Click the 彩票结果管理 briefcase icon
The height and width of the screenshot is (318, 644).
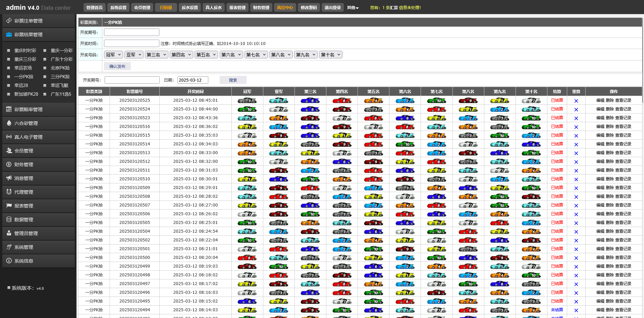click(9, 35)
